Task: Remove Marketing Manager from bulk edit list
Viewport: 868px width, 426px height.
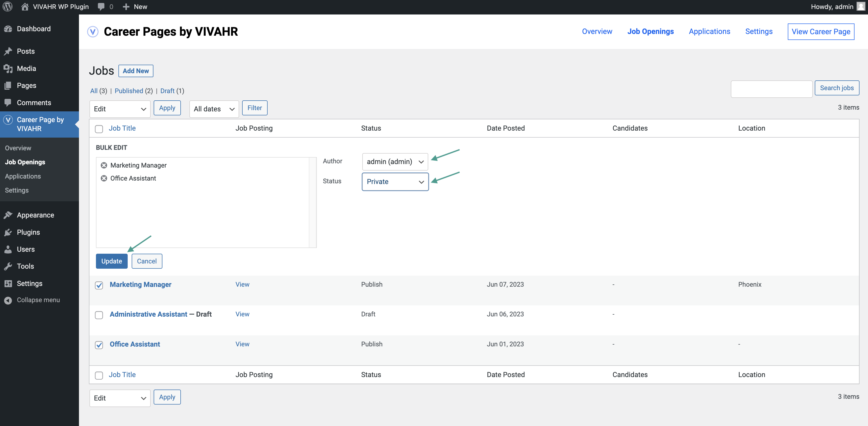Action: click(x=104, y=165)
